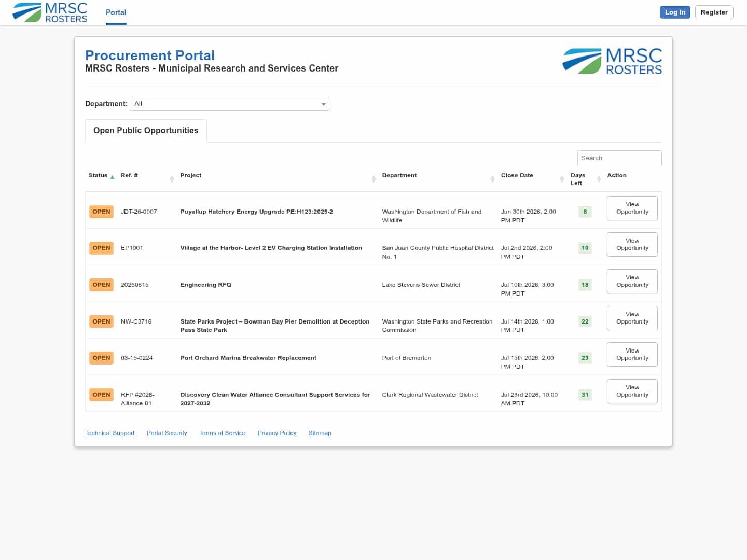Click department Lake Stevens Sewer District
The height and width of the screenshot is (560, 747).
click(421, 285)
